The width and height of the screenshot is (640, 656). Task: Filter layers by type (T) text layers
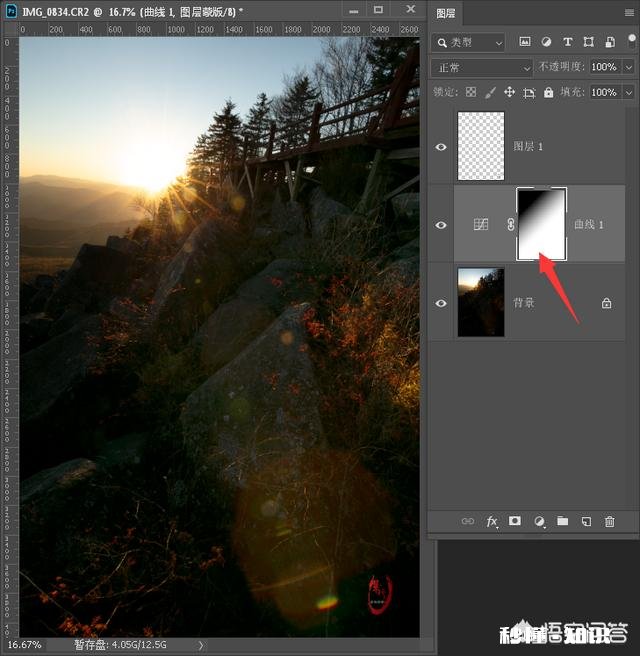(568, 42)
